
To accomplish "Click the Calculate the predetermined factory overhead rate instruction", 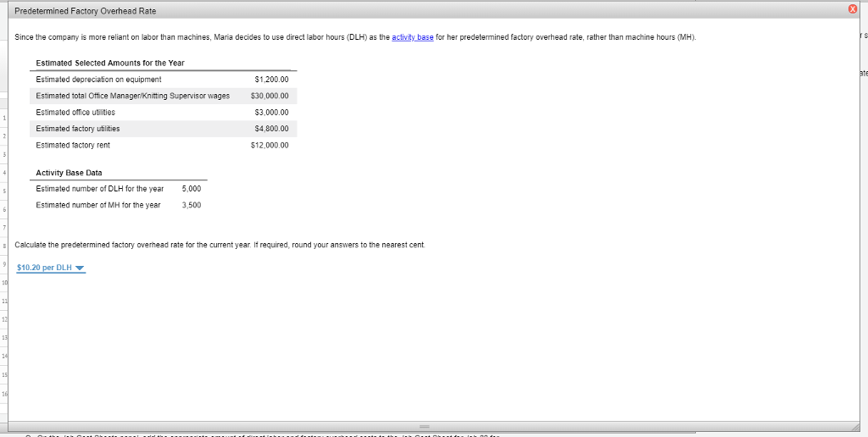I will [220, 245].
